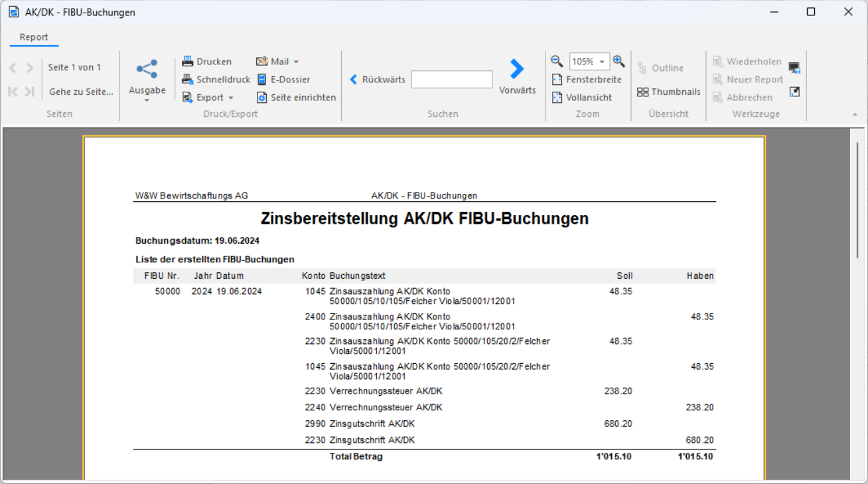
Task: Click FIBU Nr. 50000 cell
Action: point(168,291)
